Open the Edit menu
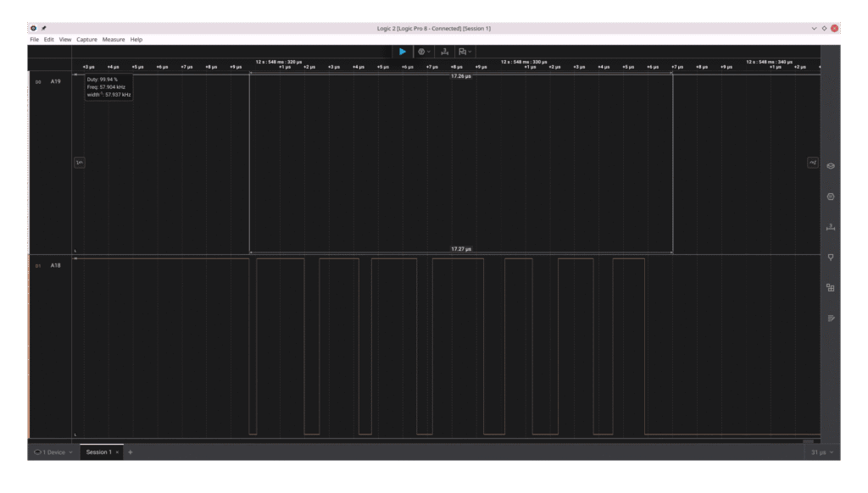The width and height of the screenshot is (868, 493). [48, 40]
